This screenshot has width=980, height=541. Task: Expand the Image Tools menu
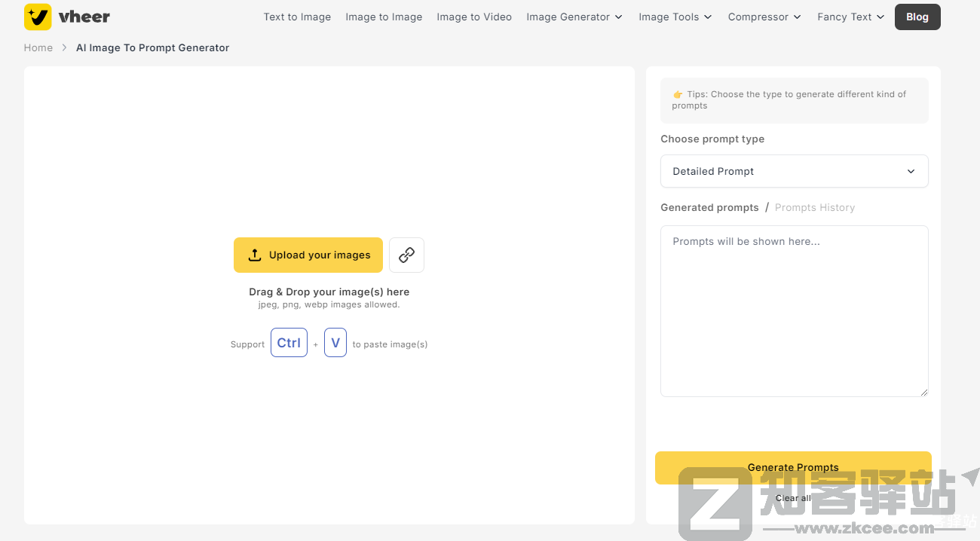[675, 17]
